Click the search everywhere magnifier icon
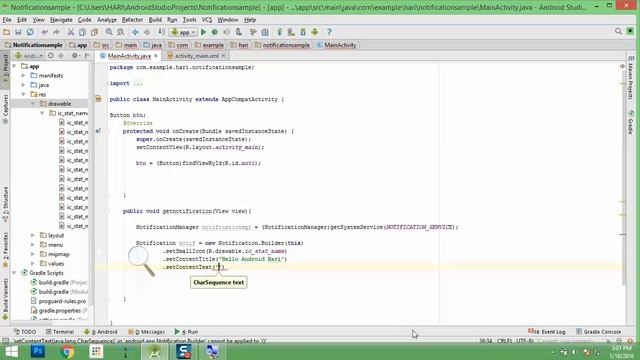Viewport: 640px width, 360px height. point(618,31)
